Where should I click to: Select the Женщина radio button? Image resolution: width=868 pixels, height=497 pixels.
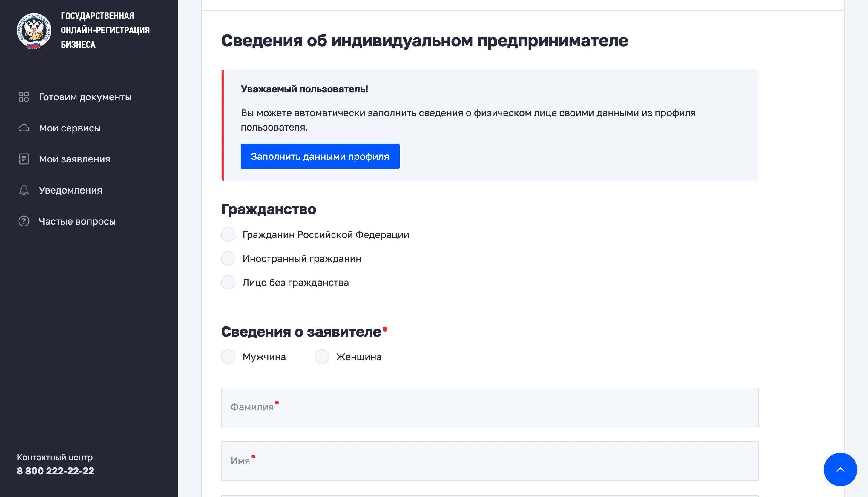pyautogui.click(x=321, y=357)
